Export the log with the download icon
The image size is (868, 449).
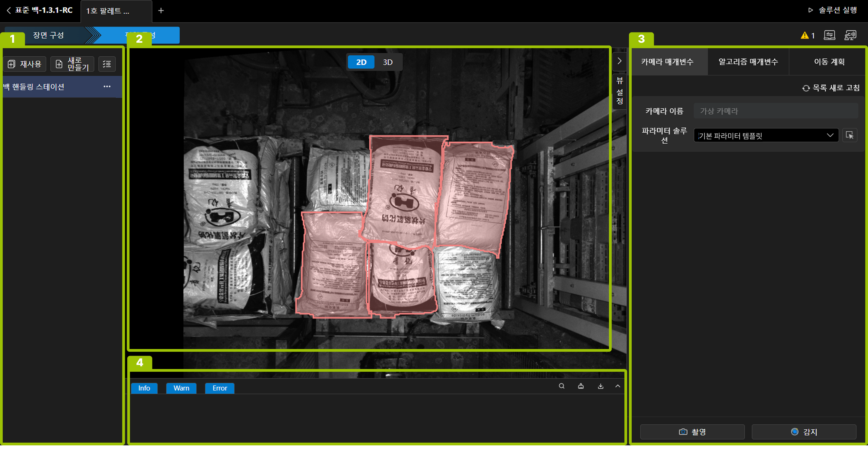tap(600, 386)
